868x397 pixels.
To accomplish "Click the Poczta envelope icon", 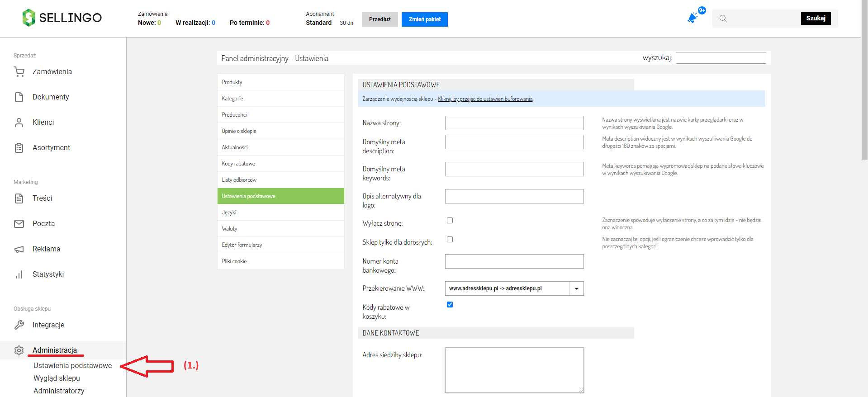I will click(x=19, y=223).
